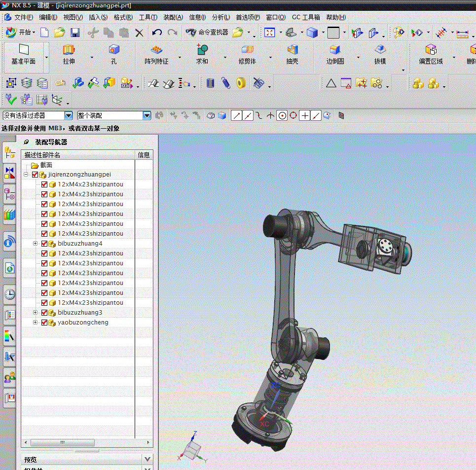Click the Unite (求和) boolean icon

click(202, 49)
